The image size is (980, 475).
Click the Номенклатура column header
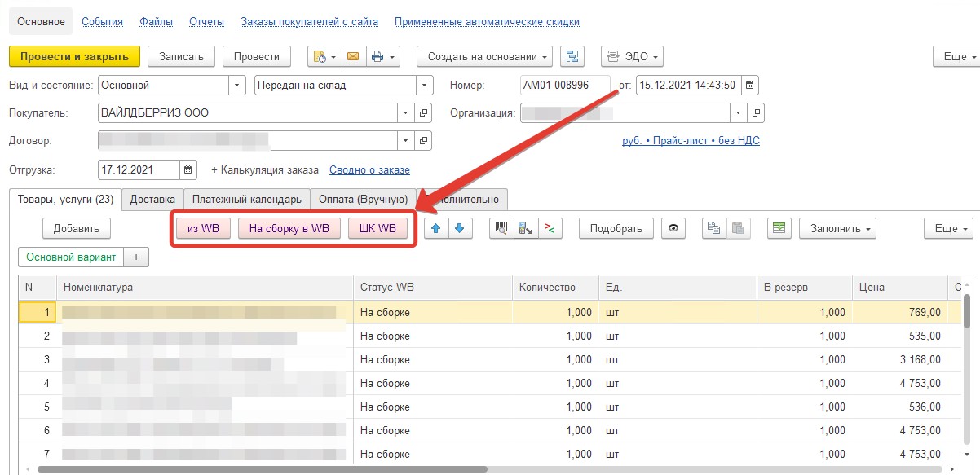tap(203, 287)
